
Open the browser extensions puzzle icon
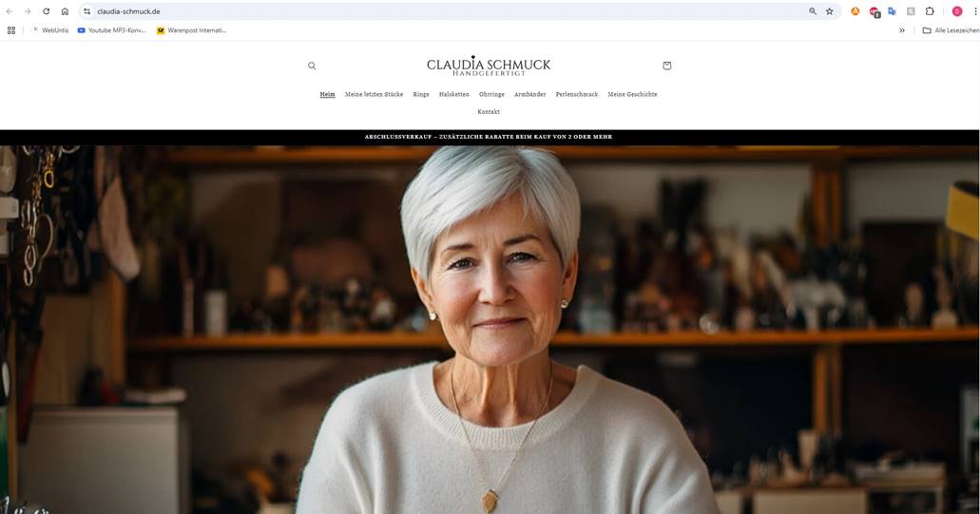(x=930, y=11)
